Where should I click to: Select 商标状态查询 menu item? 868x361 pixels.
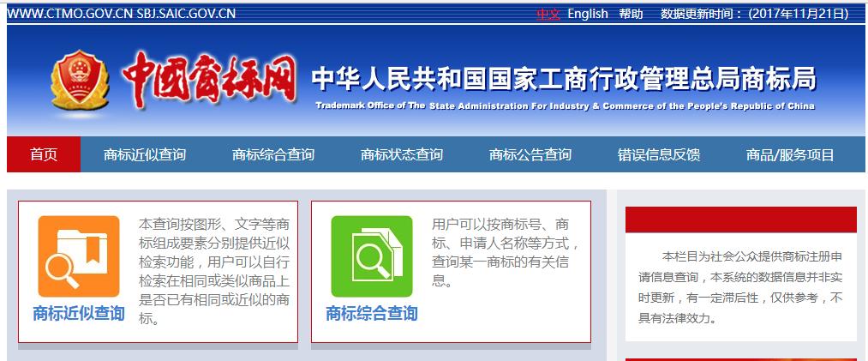401,154
